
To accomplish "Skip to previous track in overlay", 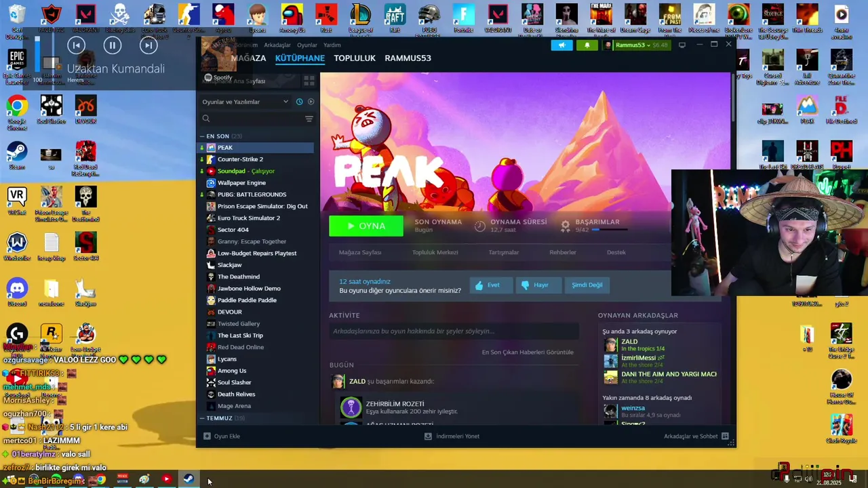I will pos(76,45).
